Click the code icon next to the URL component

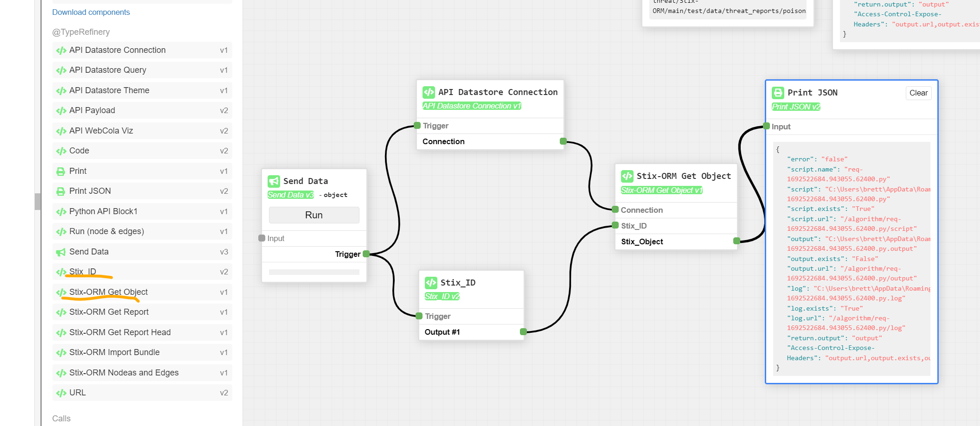[61, 393]
